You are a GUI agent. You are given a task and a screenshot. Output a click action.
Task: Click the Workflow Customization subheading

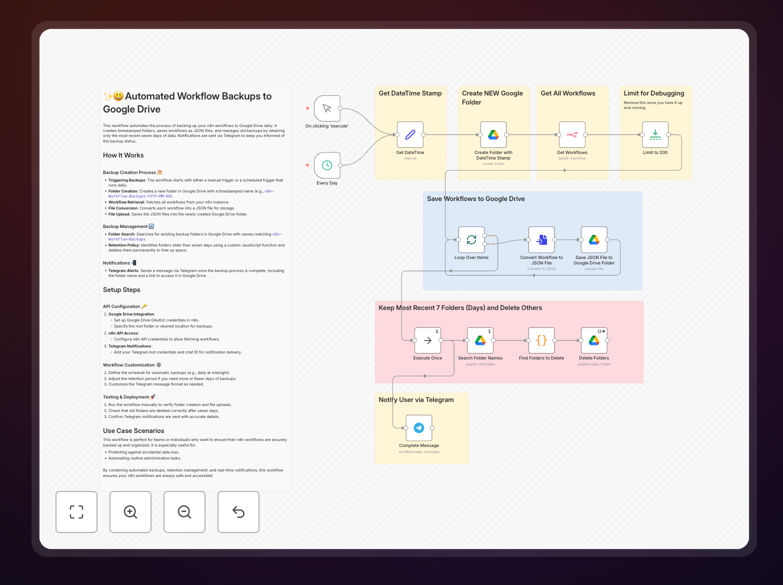coord(132,365)
